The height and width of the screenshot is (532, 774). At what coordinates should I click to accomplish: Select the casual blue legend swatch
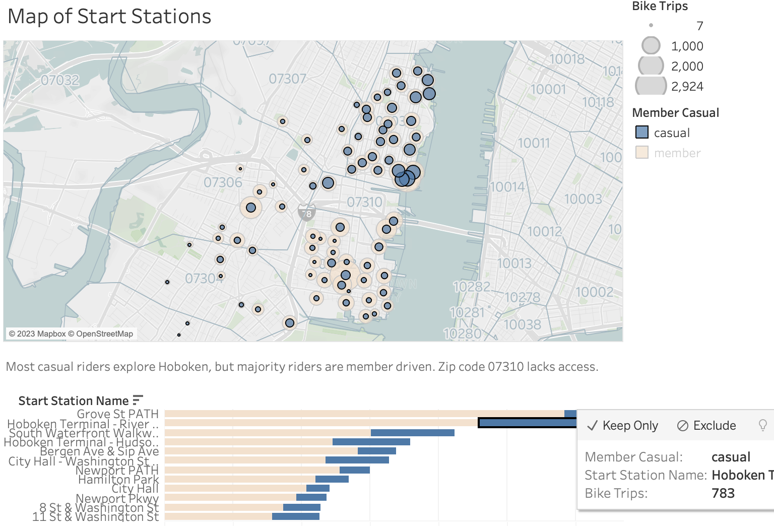(642, 132)
